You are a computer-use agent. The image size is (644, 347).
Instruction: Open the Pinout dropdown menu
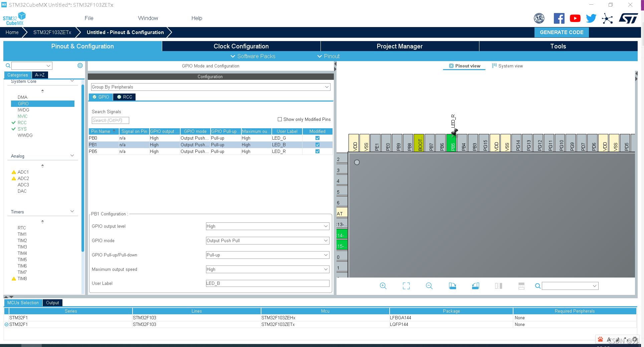(x=328, y=56)
